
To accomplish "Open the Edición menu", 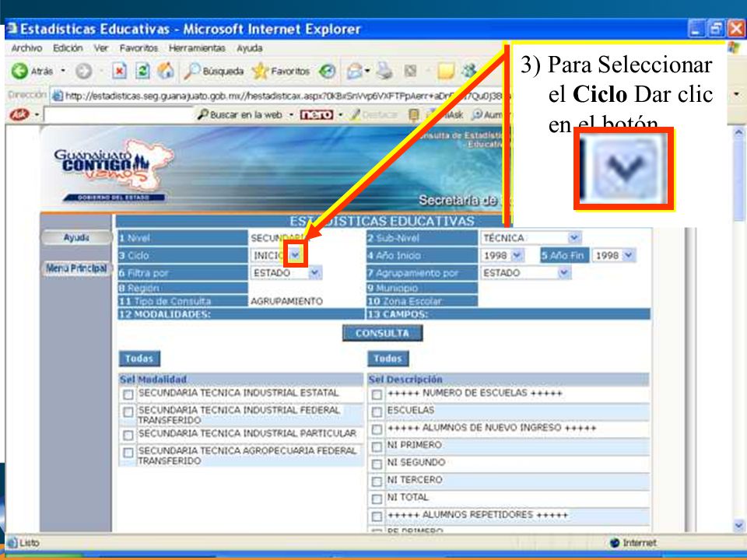I will [68, 48].
